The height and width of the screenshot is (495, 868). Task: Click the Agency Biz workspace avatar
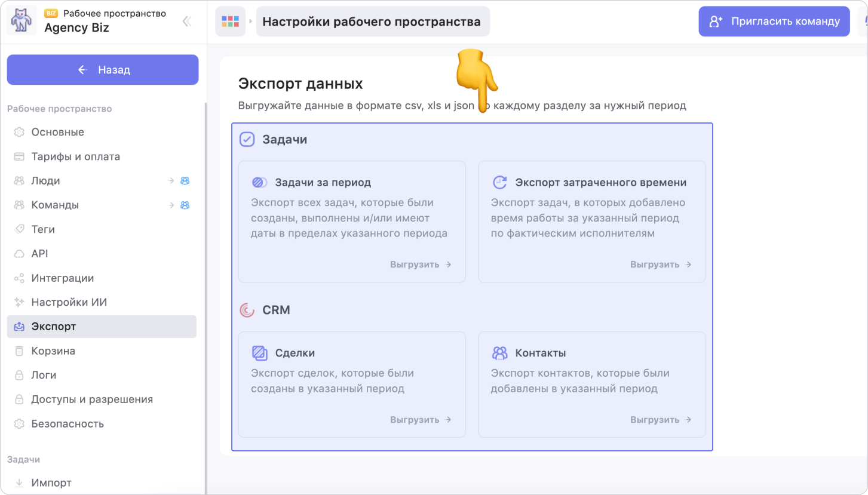click(22, 21)
